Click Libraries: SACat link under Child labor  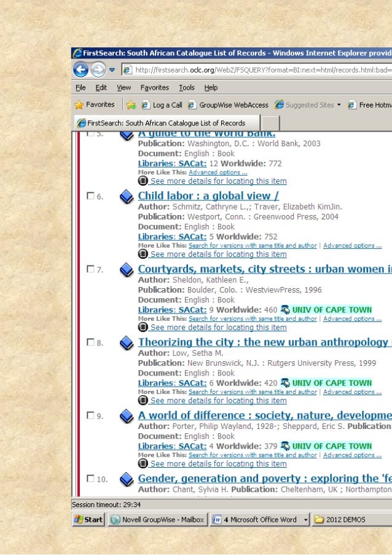[x=172, y=237]
